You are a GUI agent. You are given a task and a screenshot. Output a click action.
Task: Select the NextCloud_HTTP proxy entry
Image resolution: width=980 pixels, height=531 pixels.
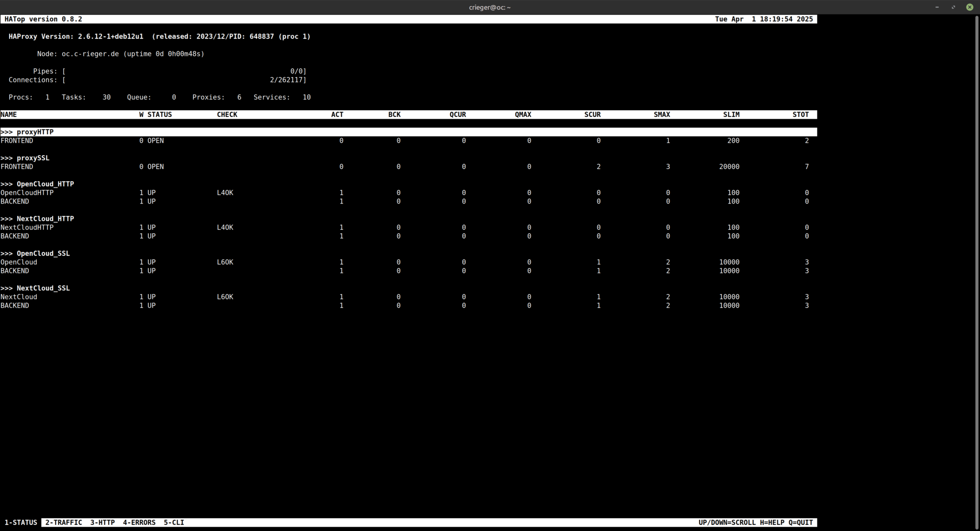coord(37,218)
